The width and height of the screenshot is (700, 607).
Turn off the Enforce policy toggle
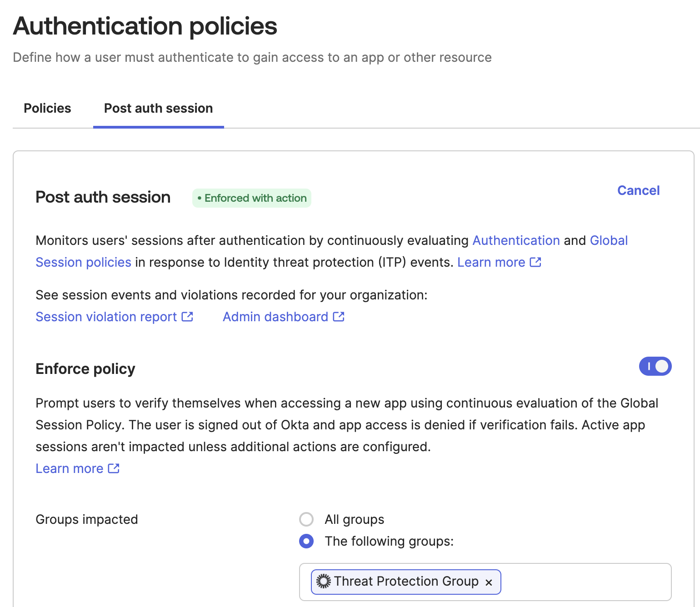pyautogui.click(x=655, y=366)
